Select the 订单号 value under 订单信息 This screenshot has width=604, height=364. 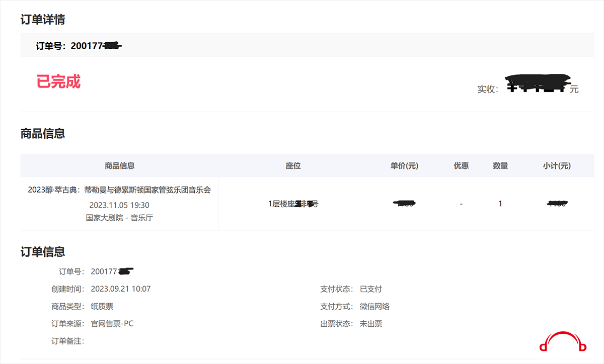112,271
